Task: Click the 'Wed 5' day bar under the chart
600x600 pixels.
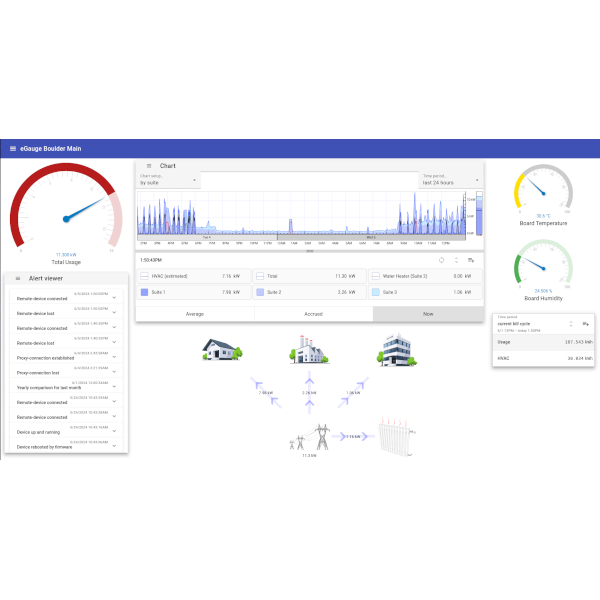Action: [x=371, y=238]
